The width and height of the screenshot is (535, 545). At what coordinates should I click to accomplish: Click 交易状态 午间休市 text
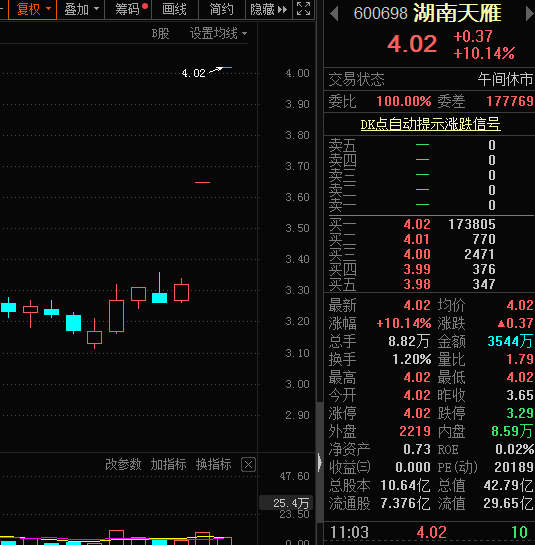[505, 79]
